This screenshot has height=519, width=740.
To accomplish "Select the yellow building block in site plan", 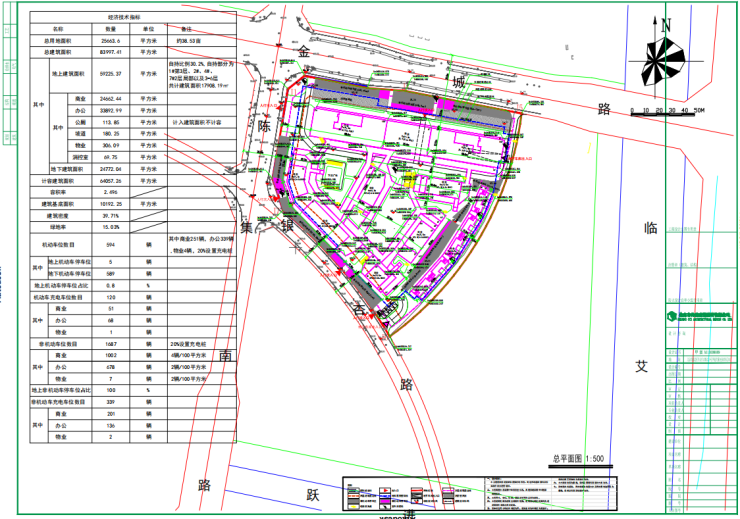I will coord(409,180).
